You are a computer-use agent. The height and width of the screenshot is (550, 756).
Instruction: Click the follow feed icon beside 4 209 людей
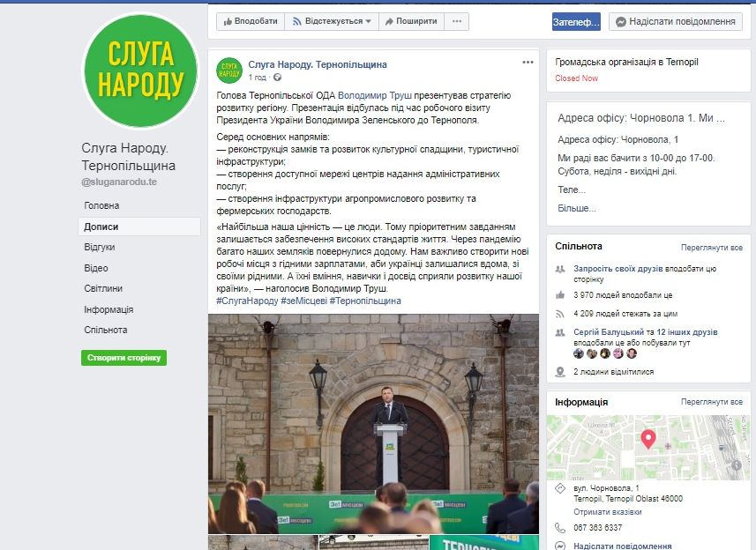(x=560, y=314)
